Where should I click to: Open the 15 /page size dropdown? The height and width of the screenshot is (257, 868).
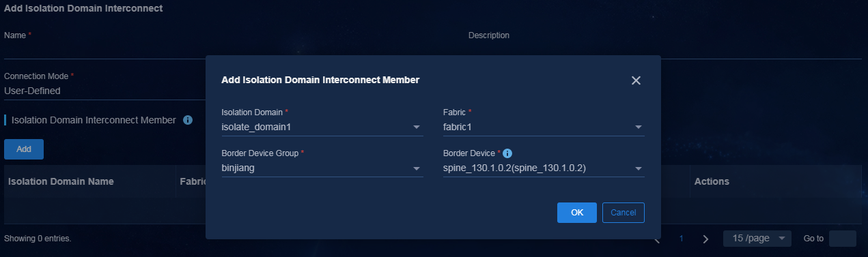[x=757, y=239]
